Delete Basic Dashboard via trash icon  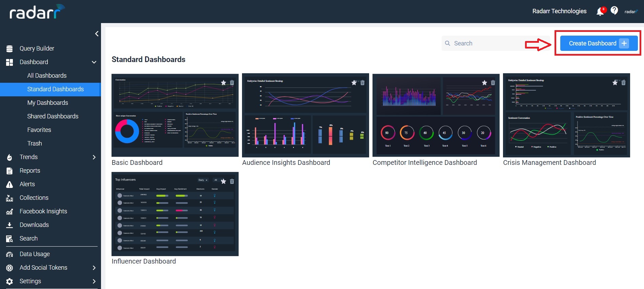click(x=232, y=83)
